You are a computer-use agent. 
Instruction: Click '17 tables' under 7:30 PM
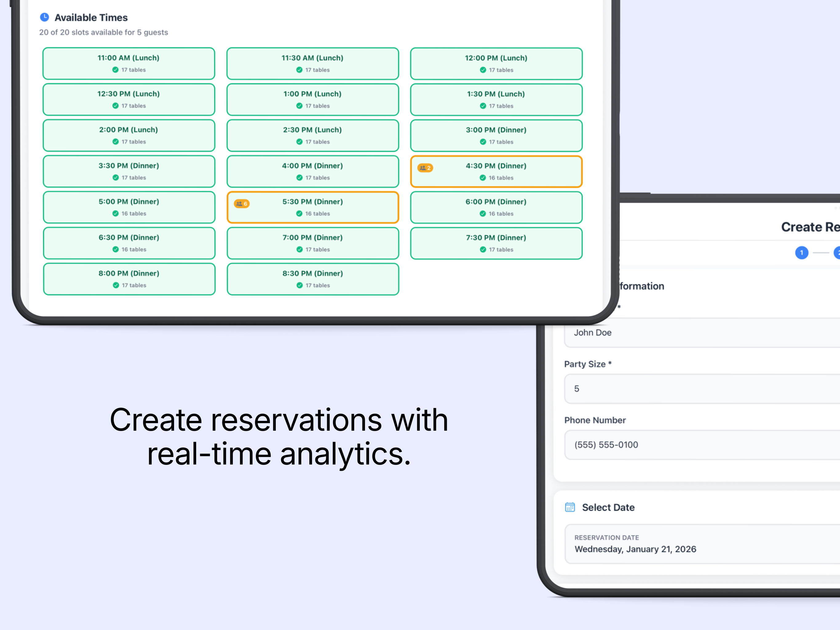501,249
